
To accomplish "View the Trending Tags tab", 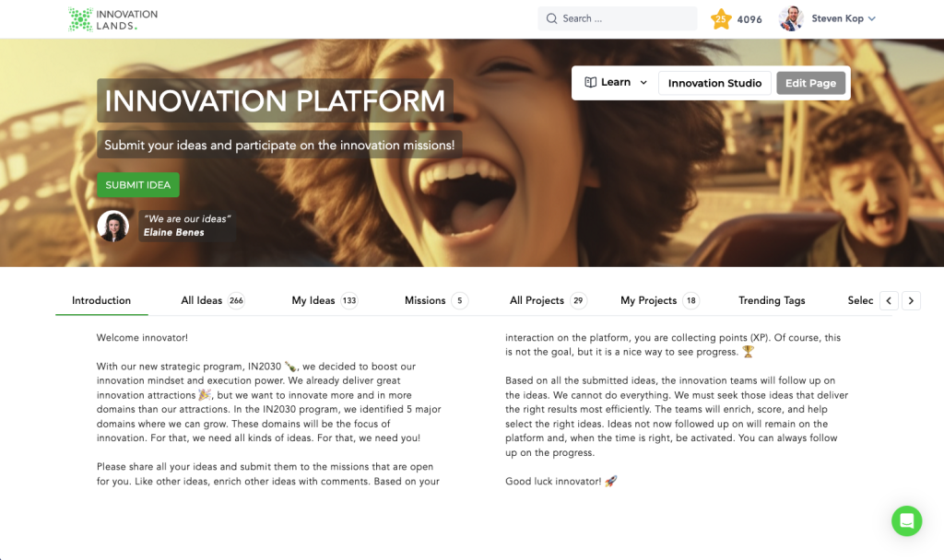I will click(x=771, y=300).
